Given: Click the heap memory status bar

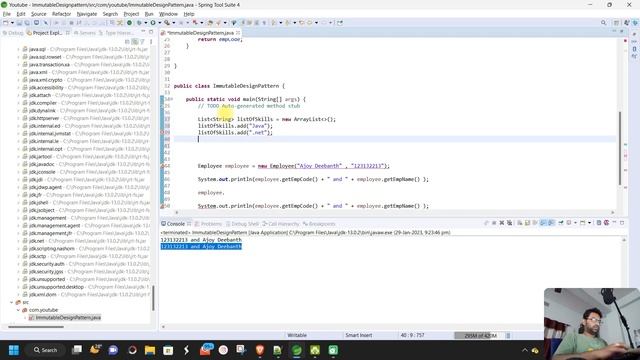Looking at the screenshot, I should 480,336.
